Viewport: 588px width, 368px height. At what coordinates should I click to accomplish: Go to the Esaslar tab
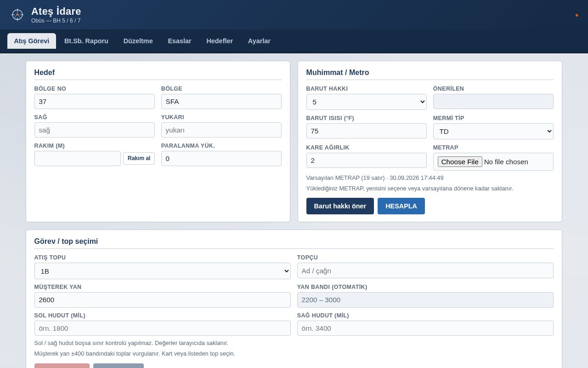[180, 41]
